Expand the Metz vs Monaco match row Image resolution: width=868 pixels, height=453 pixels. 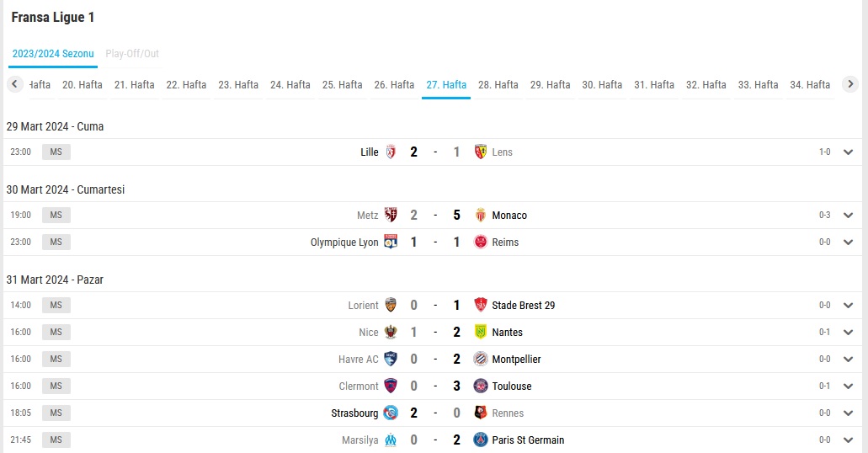click(848, 216)
